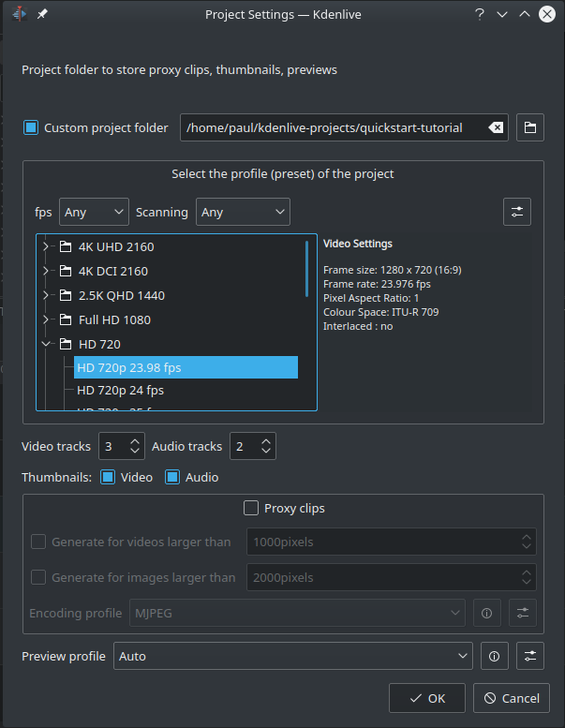Enable the Proxy clips checkbox
The image size is (565, 728).
coord(251,508)
